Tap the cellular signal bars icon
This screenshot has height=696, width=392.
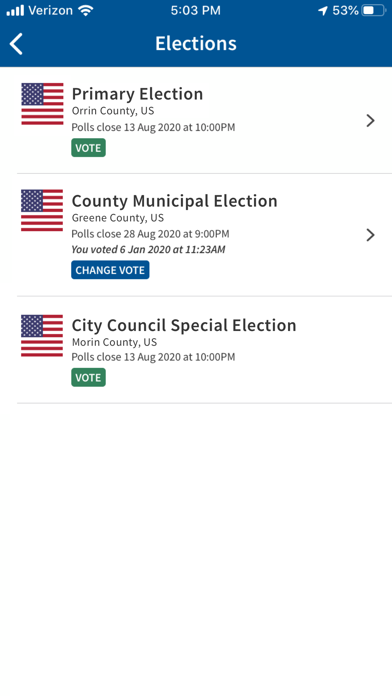[15, 11]
